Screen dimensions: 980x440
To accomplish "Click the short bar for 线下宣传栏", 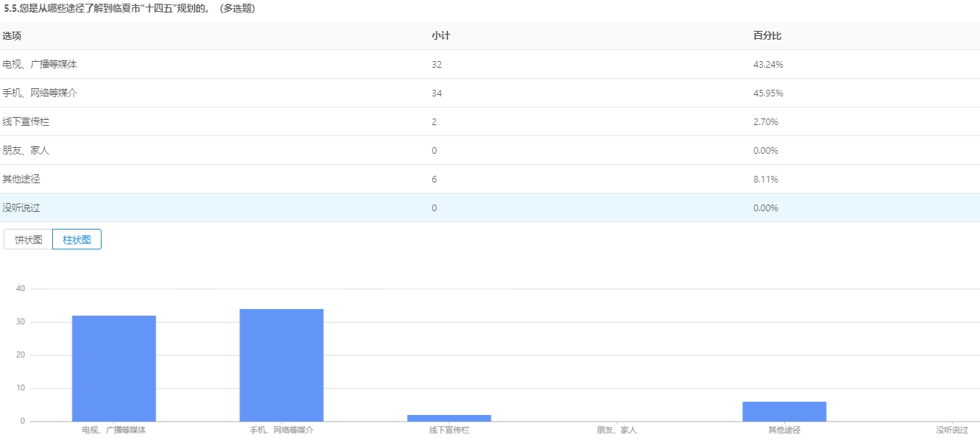I will click(448, 418).
